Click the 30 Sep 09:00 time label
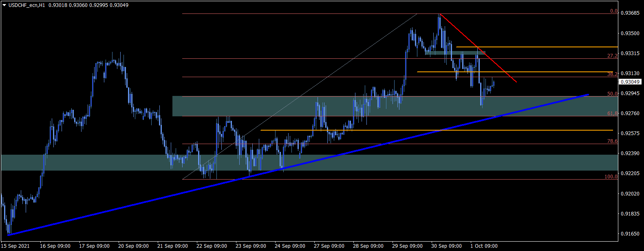Image resolution: width=644 pixels, height=251 pixels. click(x=446, y=246)
